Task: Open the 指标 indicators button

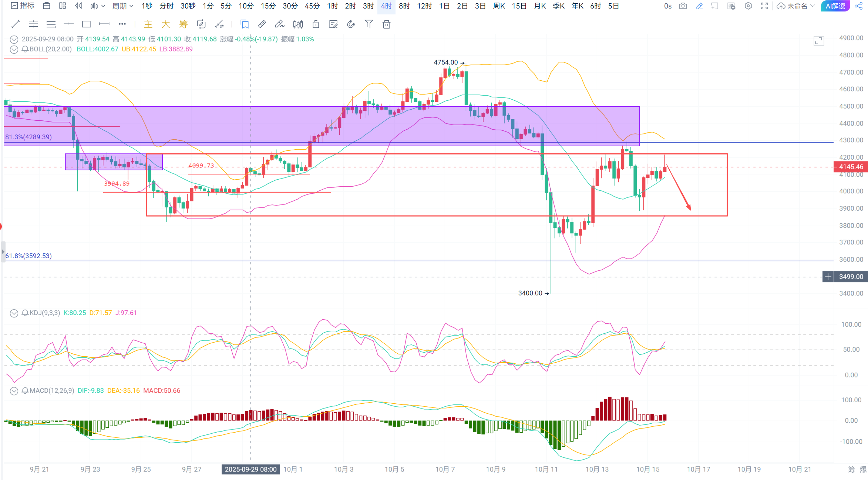Action: (23, 6)
